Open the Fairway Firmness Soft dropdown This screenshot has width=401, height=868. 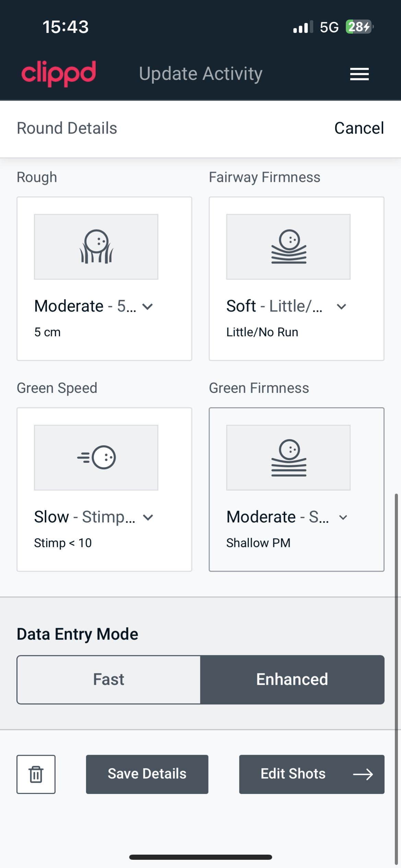tap(341, 306)
